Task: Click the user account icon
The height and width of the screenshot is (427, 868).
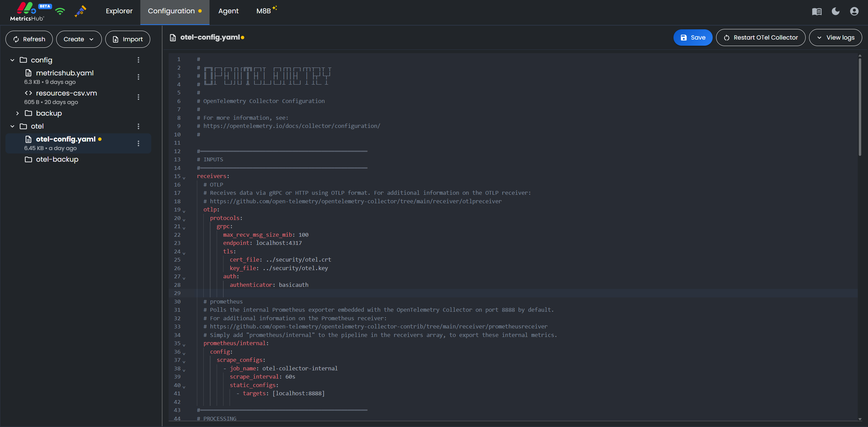Action: click(x=854, y=11)
